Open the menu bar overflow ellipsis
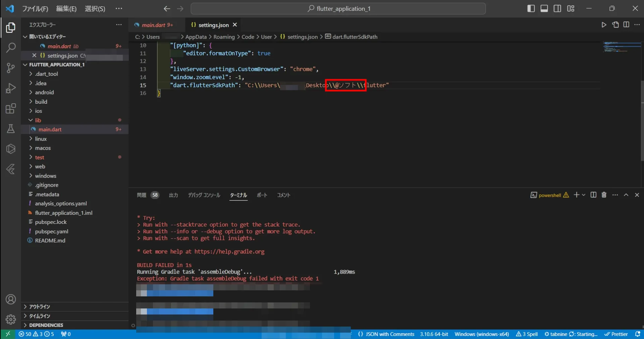 point(119,9)
